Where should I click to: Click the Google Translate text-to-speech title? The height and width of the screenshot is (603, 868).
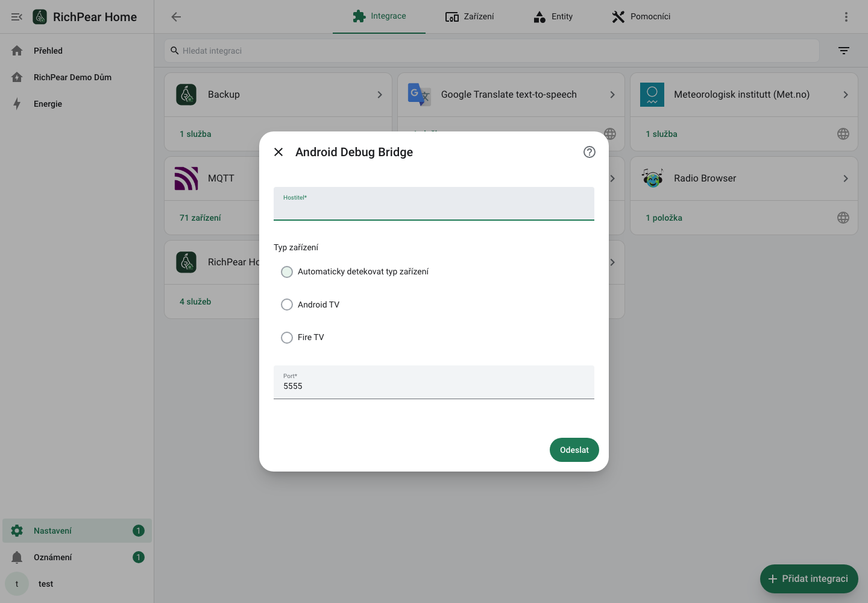509,95
